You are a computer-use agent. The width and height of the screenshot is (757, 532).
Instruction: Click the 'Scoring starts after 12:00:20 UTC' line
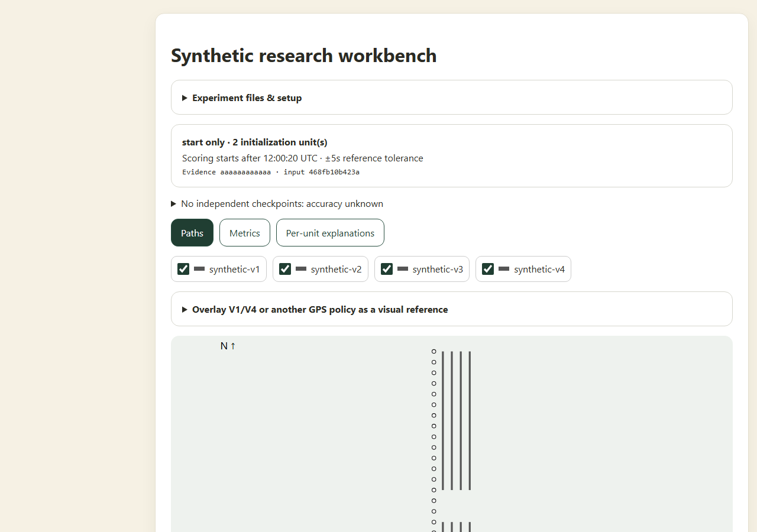click(303, 158)
